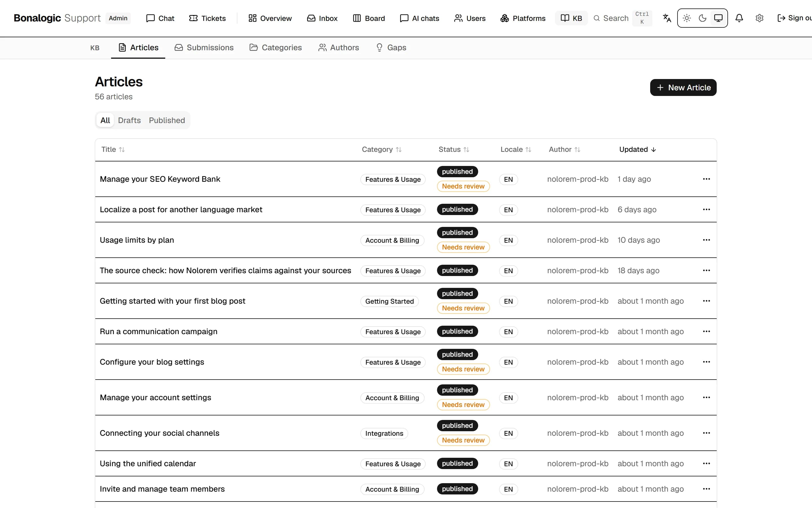Switch to Gaps tab
The image size is (812, 508).
(x=391, y=48)
